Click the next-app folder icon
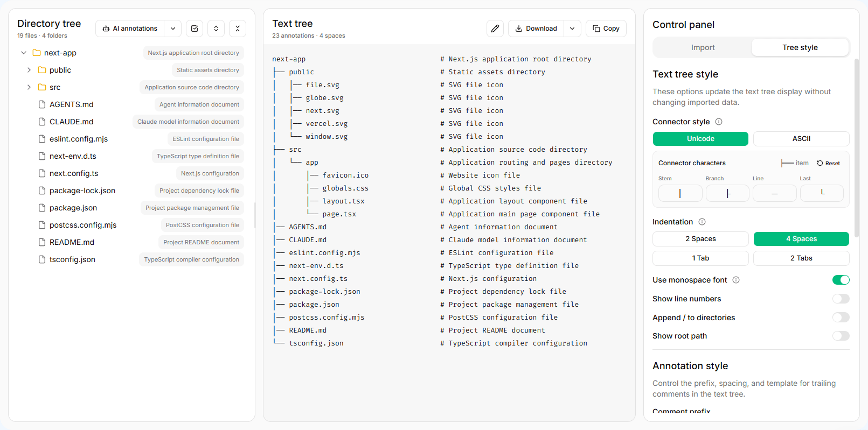Image resolution: width=868 pixels, height=430 pixels. 37,53
